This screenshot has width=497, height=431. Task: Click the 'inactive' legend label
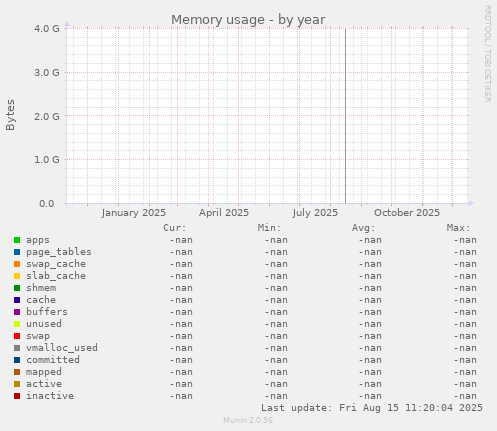click(x=50, y=396)
